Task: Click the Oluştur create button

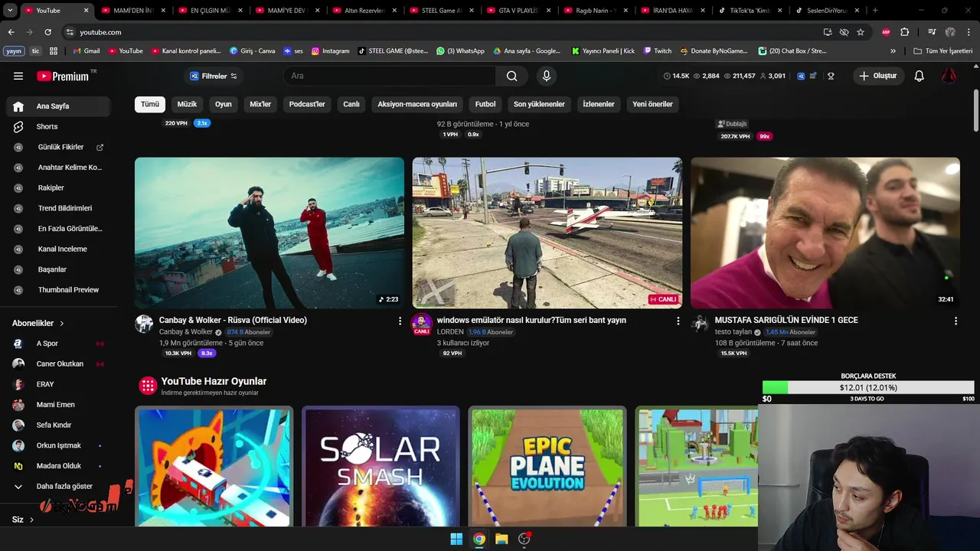Action: (x=878, y=76)
